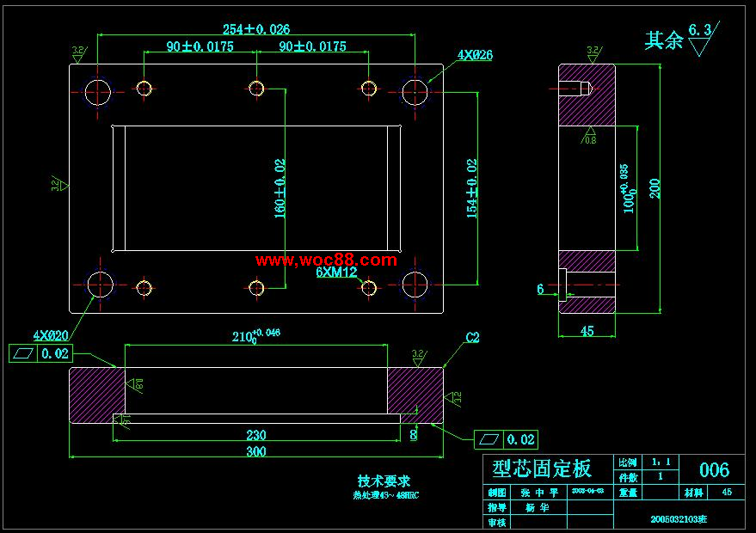Screen dimensions: 756x533
Task: Select the 2005032103班 class text
Action: [679, 519]
